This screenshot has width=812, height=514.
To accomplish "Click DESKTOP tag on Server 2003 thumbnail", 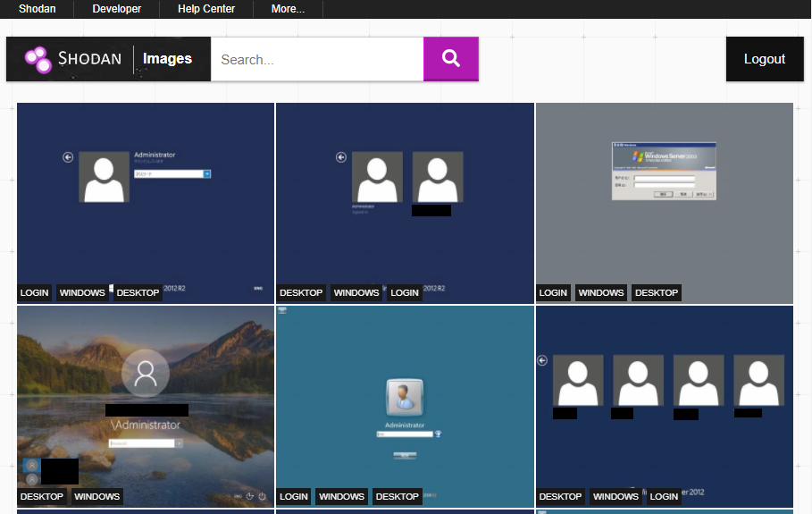I will 657,292.
